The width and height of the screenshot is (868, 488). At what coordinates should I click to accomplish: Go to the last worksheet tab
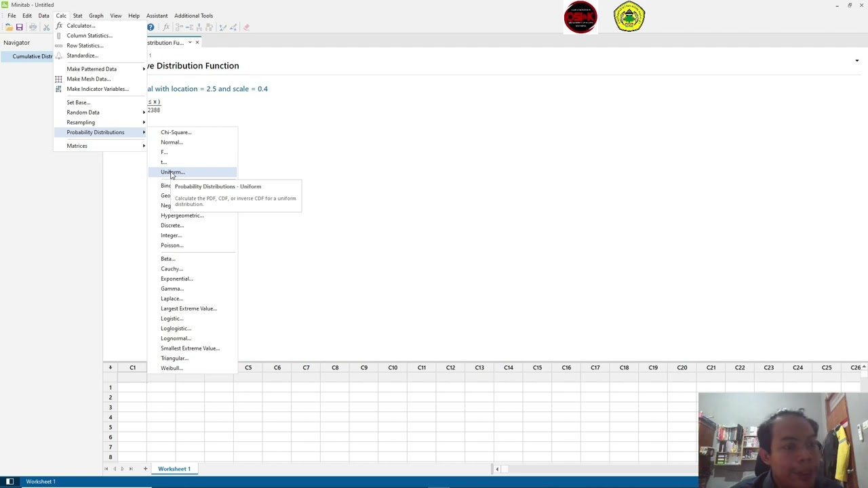pyautogui.click(x=131, y=469)
